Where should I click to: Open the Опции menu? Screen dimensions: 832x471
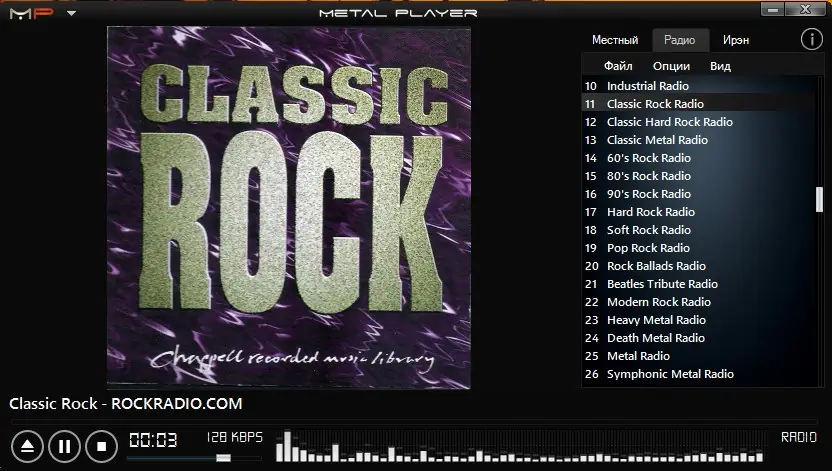coord(671,66)
